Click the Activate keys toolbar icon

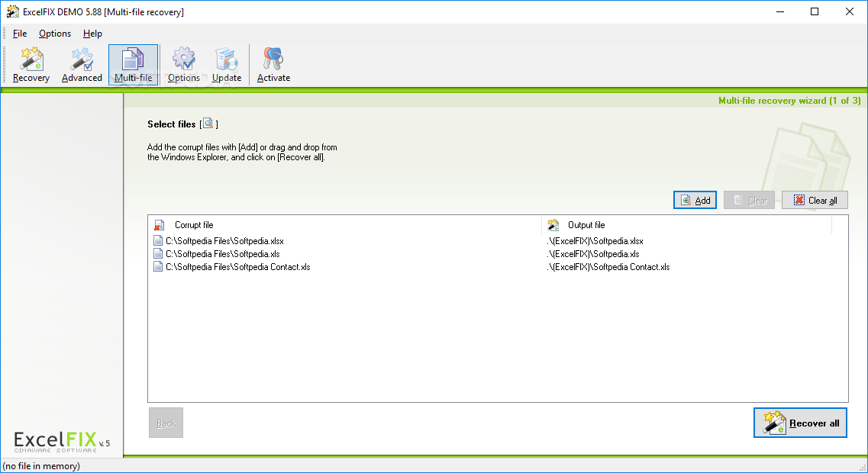click(273, 66)
